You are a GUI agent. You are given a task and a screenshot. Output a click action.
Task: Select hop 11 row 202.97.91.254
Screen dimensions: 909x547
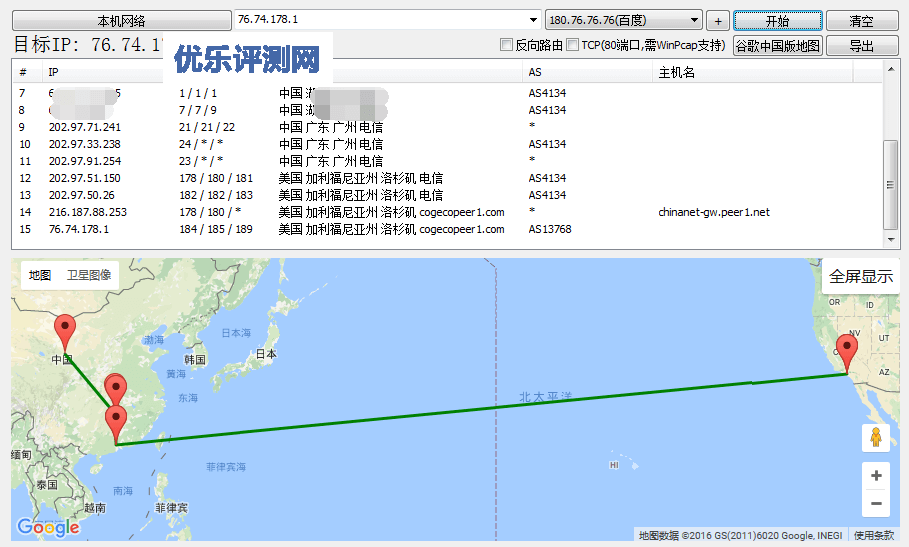(446, 161)
